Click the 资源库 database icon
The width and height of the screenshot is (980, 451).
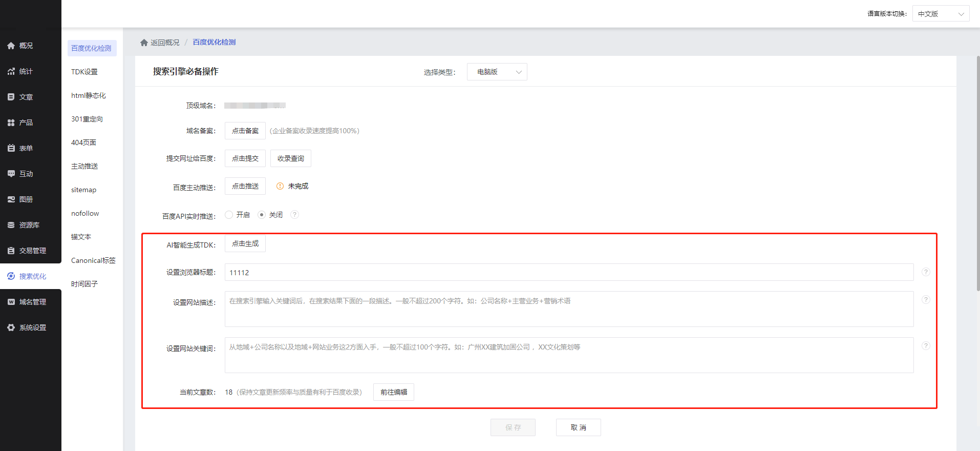(11, 225)
